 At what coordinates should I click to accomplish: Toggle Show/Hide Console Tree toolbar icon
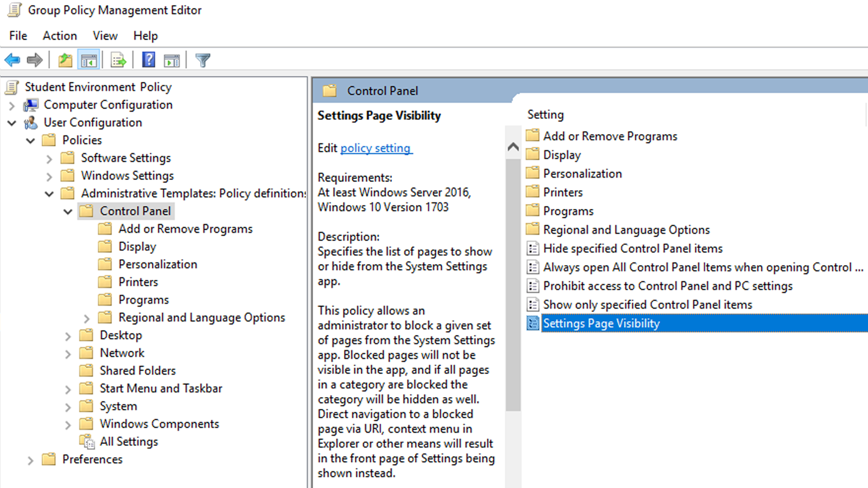(x=89, y=60)
